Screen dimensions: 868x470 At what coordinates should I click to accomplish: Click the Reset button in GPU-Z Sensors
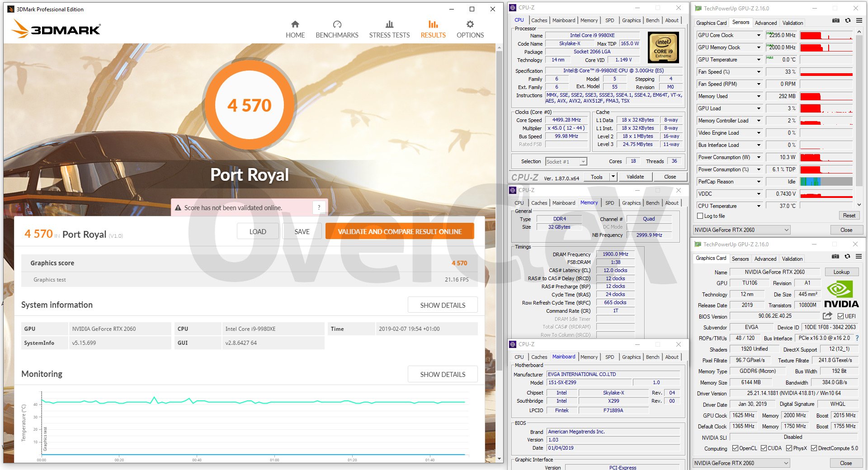click(x=849, y=216)
